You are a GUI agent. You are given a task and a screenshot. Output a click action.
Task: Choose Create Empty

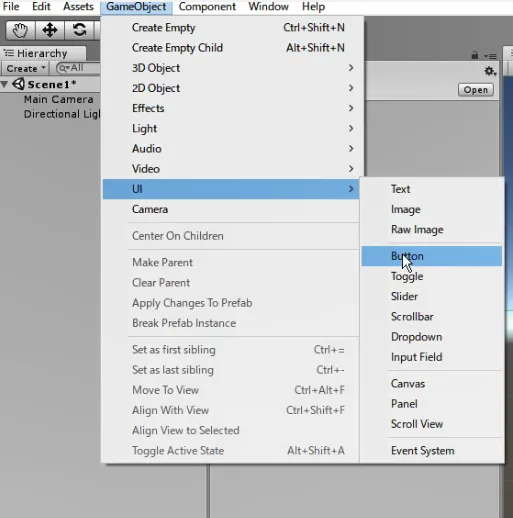[x=231, y=28]
